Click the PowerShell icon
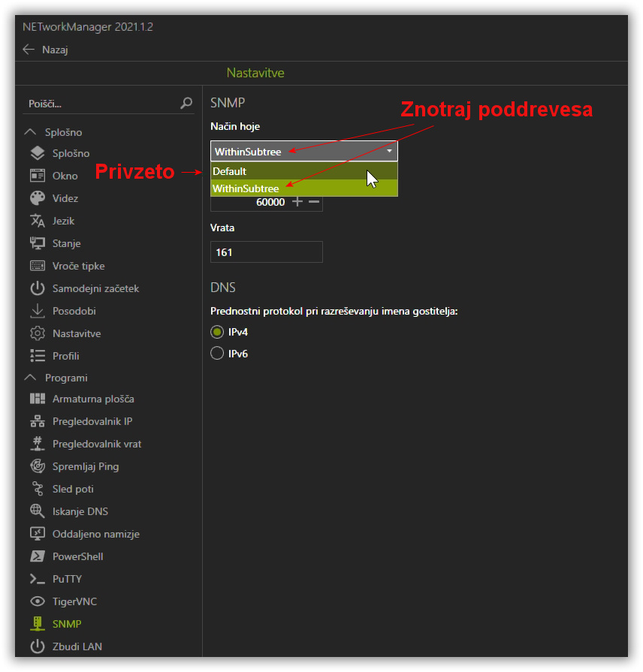The height and width of the screenshot is (672, 643). click(38, 556)
